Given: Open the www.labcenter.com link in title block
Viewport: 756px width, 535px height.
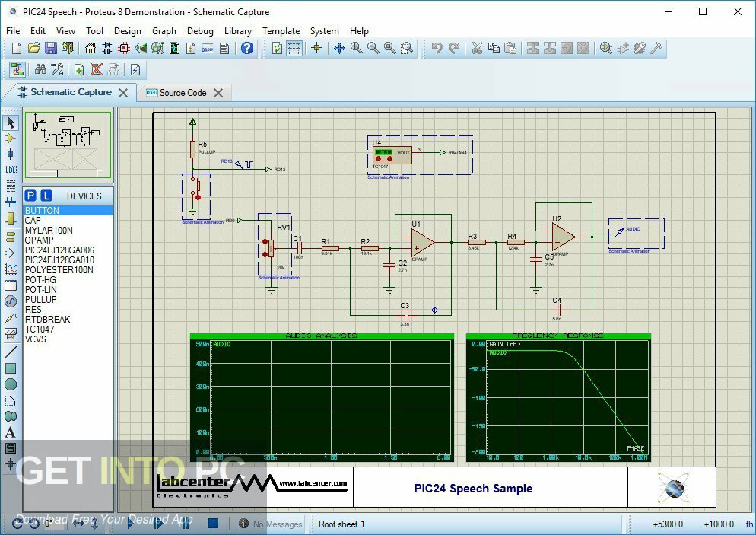Looking at the screenshot, I should point(313,483).
